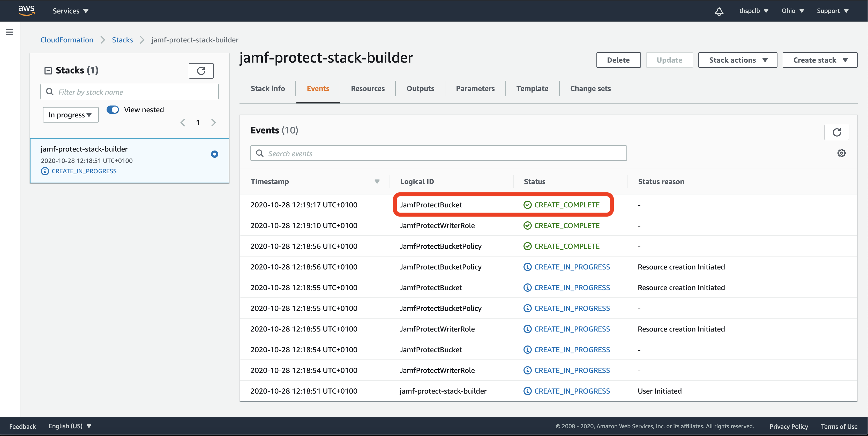The image size is (868, 436).
Task: Click the Feedback link
Action: (x=22, y=427)
